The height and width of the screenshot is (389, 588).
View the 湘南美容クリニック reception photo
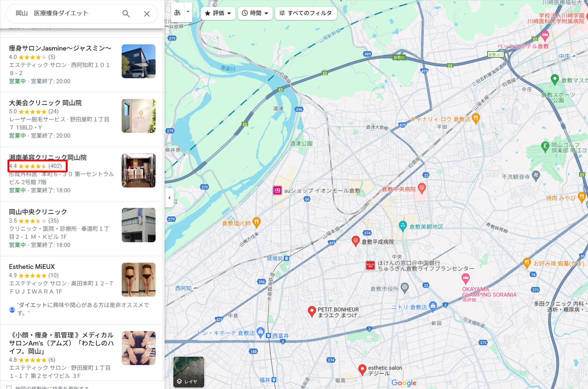(138, 171)
